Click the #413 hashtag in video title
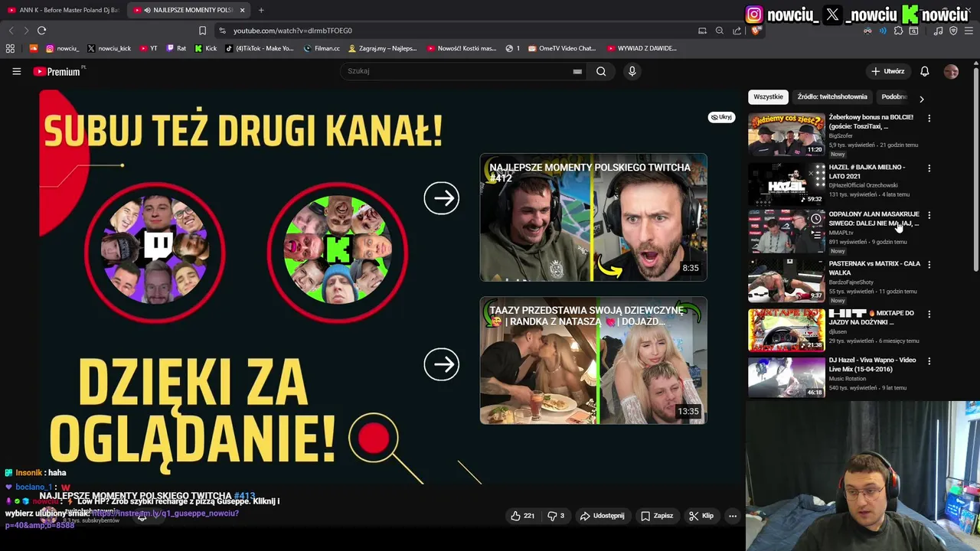 (x=244, y=496)
